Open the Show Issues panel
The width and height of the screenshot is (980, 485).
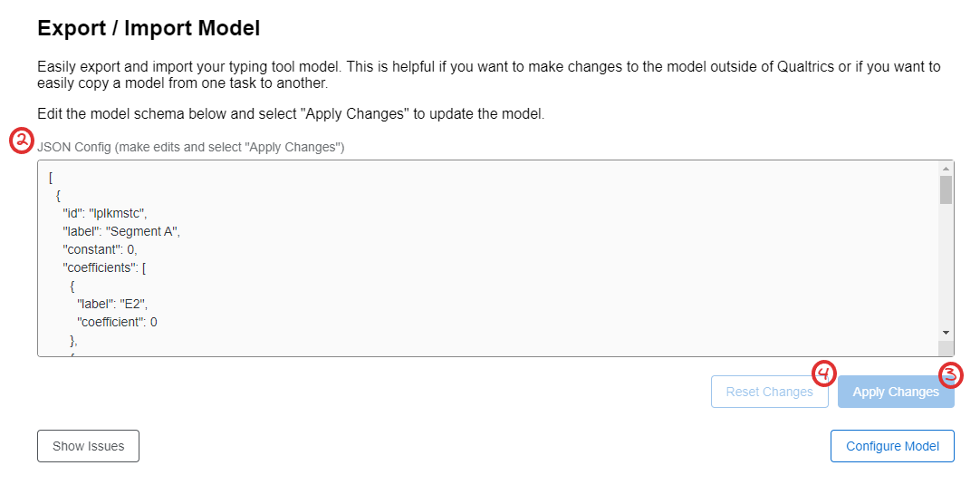tap(88, 446)
